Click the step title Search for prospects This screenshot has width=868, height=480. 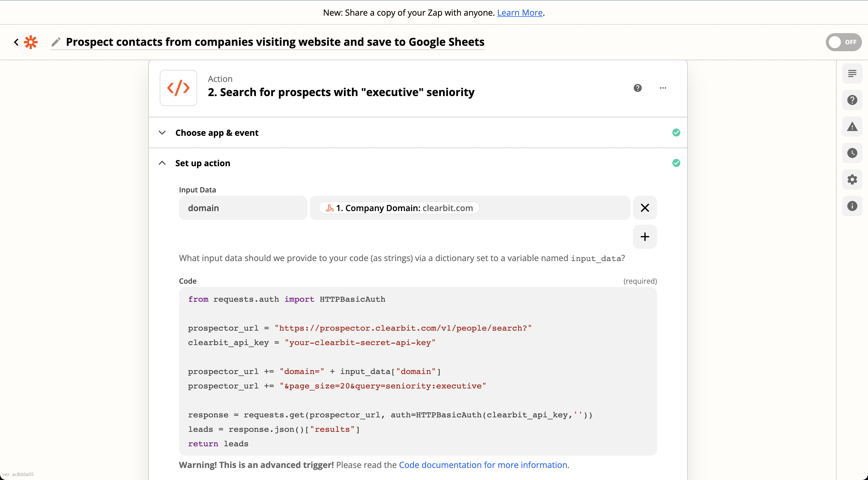point(341,92)
